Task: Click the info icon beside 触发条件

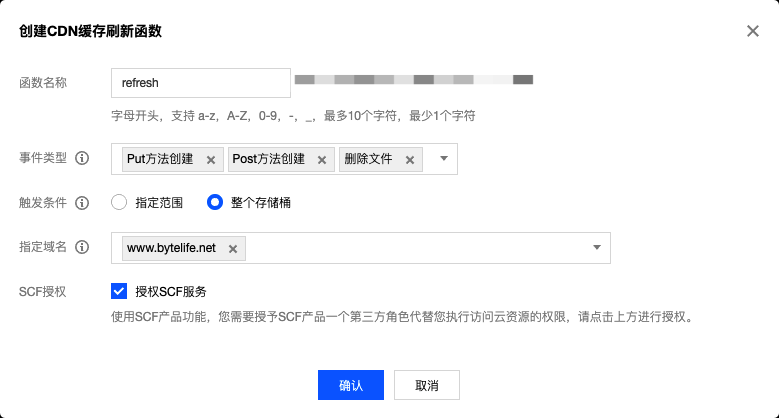Action: tap(83, 202)
